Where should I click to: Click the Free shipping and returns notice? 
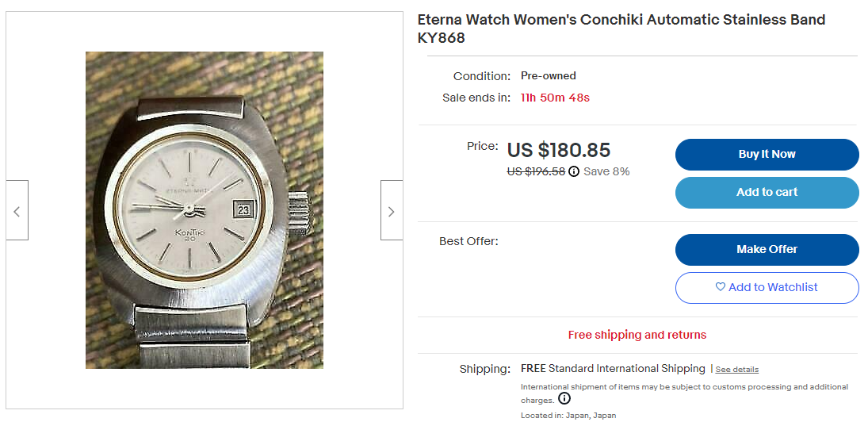(637, 336)
